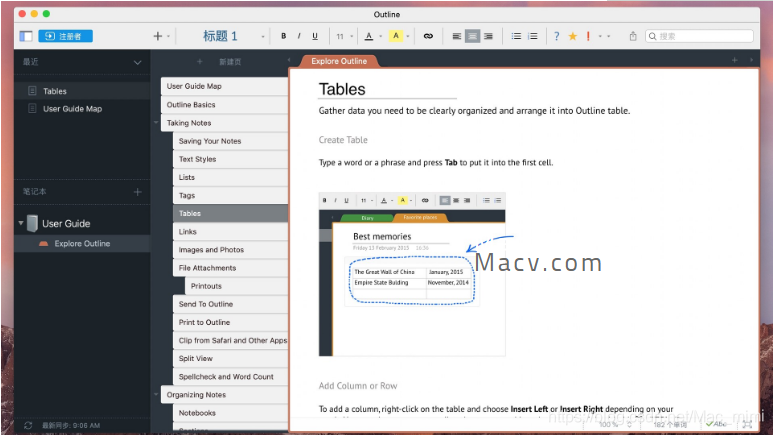Open the highlight color dropdown arrow
Image resolution: width=774 pixels, height=435 pixels.
[x=408, y=36]
